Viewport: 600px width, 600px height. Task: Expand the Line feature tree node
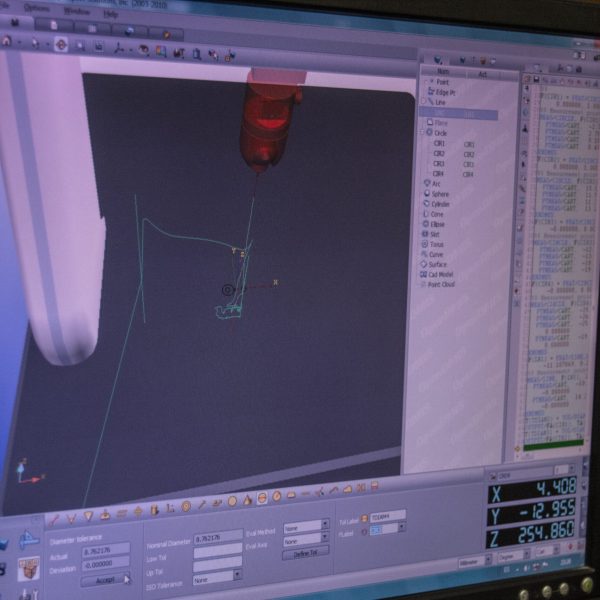[423, 101]
